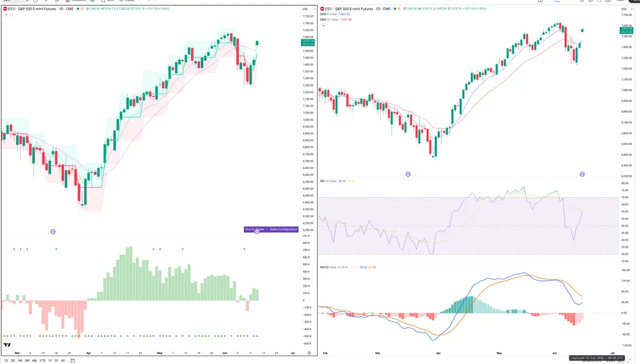Select the 1D range button

coord(6,360)
